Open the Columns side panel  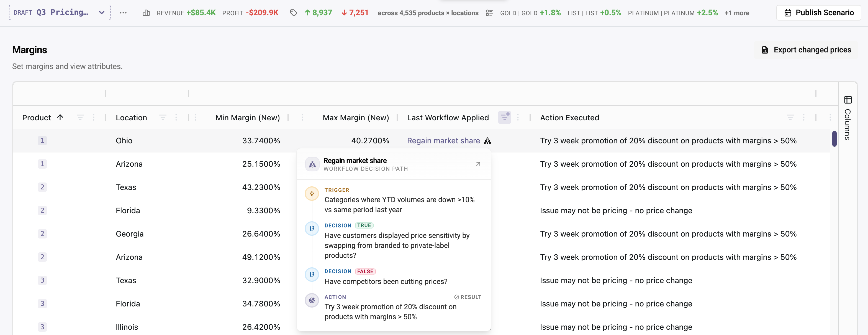pos(848,118)
